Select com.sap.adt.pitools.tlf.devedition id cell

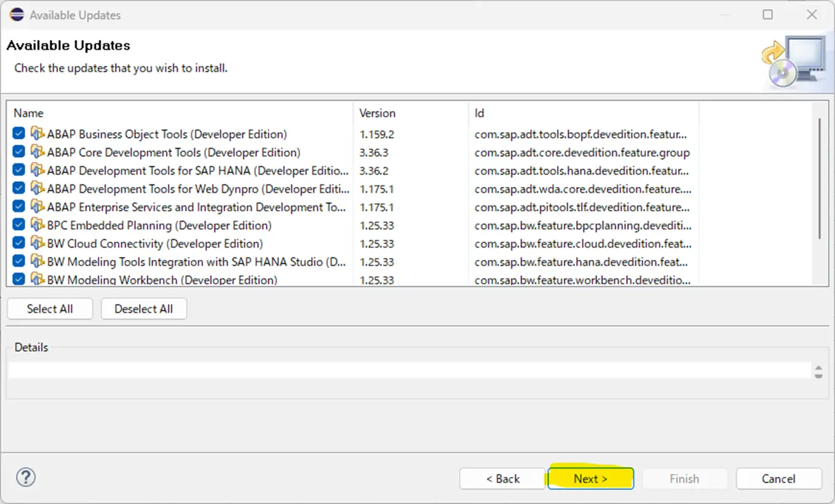(583, 207)
